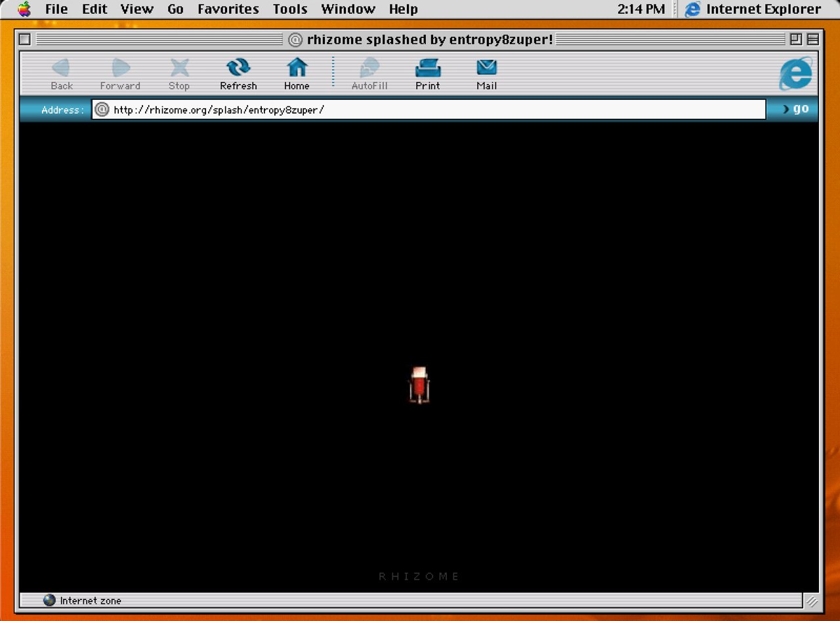The width and height of the screenshot is (840, 621).
Task: Open the Window menu
Action: click(x=348, y=9)
